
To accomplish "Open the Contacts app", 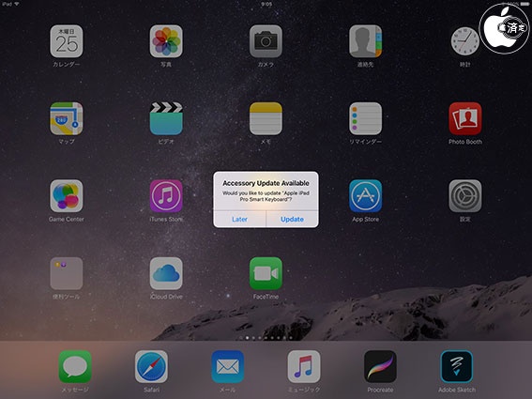I will click(x=365, y=41).
